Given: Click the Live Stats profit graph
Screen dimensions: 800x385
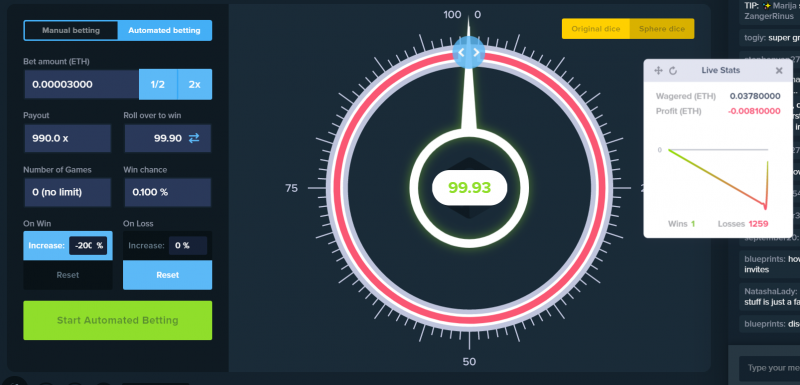Looking at the screenshot, I should click(717, 178).
